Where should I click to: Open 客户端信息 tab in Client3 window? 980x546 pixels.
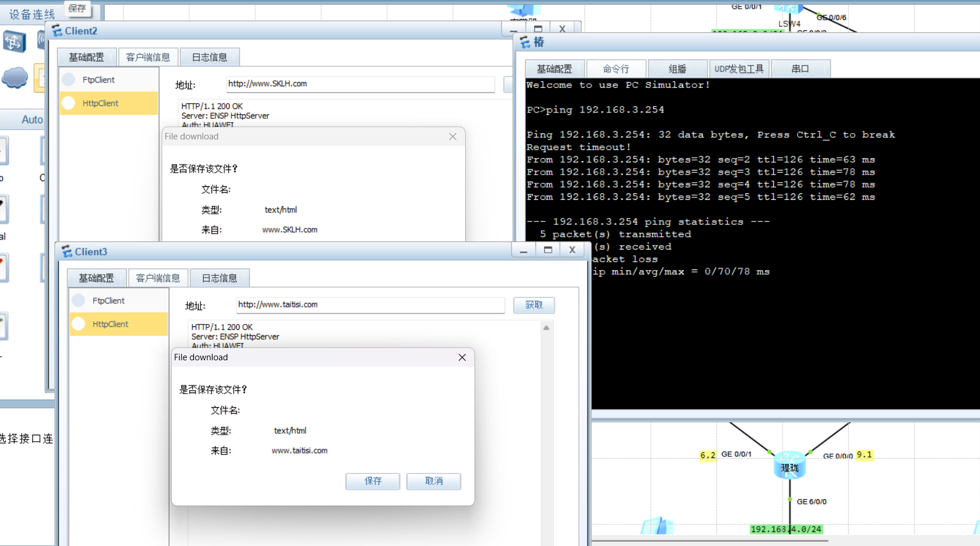[158, 278]
